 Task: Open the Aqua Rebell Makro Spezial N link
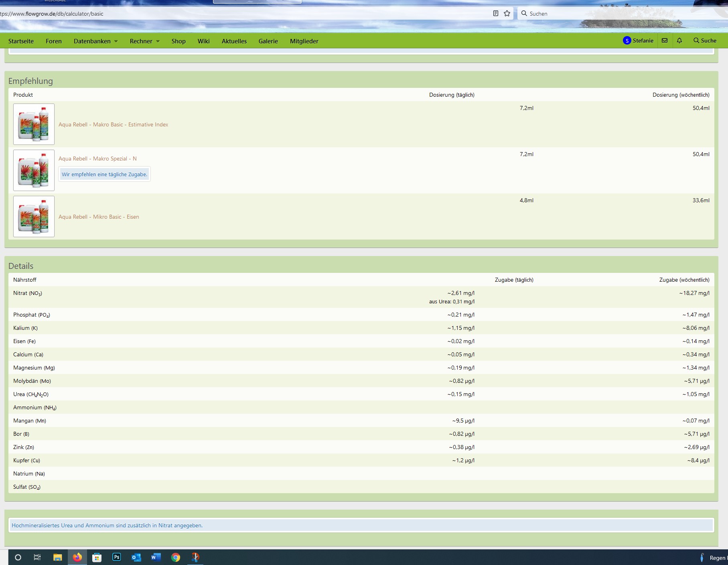pyautogui.click(x=97, y=159)
